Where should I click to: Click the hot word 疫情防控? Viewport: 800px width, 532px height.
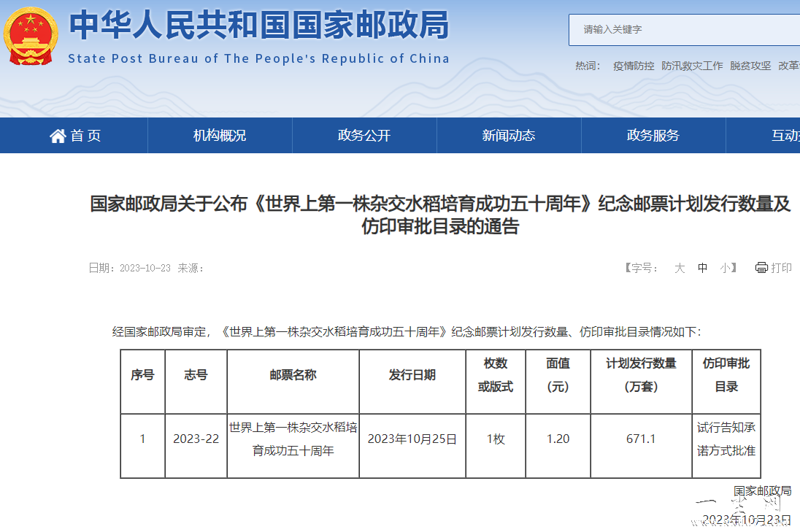(634, 66)
